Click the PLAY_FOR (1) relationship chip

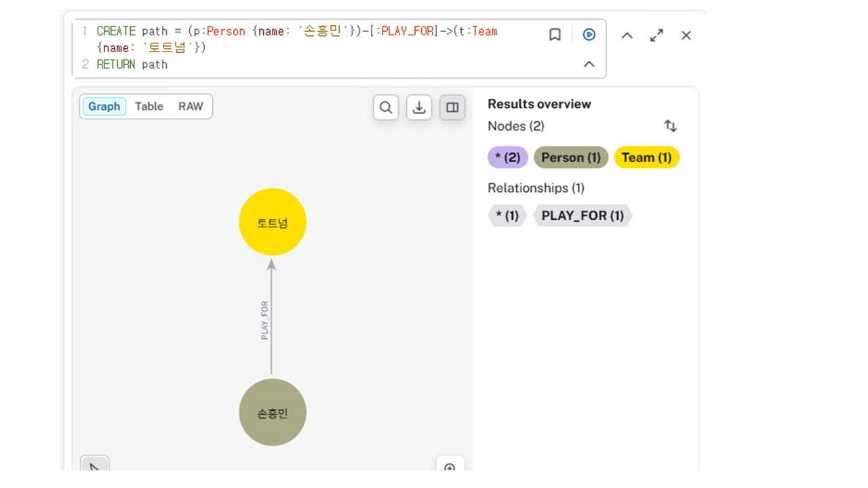click(x=583, y=216)
